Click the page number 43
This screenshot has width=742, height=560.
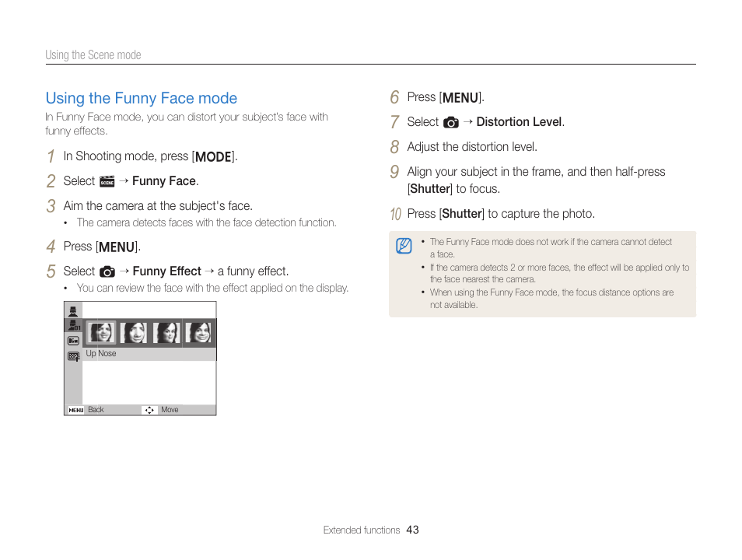413,530
